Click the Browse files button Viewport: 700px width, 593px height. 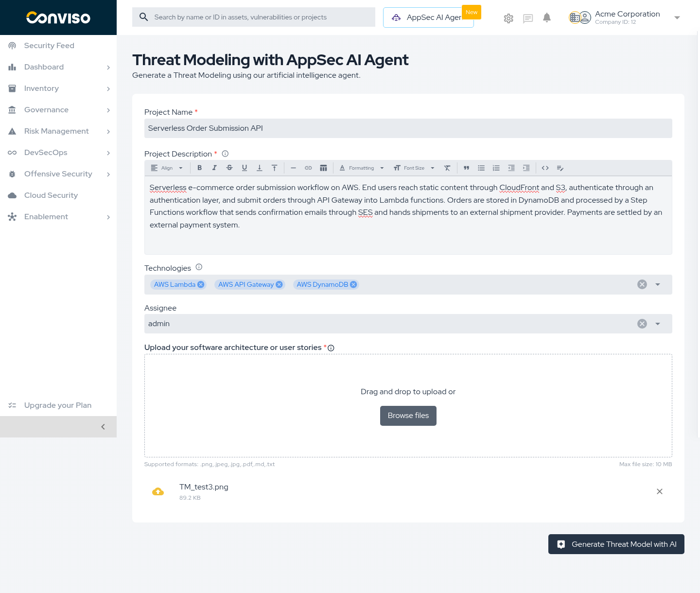click(408, 416)
